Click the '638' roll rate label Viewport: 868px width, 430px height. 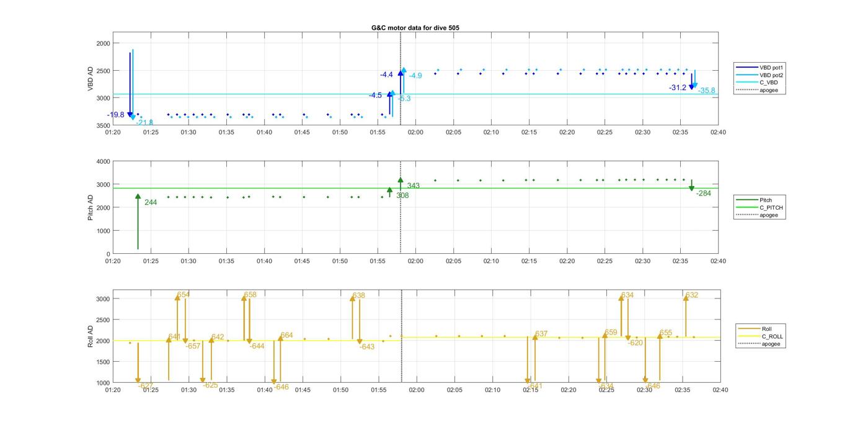359,296
